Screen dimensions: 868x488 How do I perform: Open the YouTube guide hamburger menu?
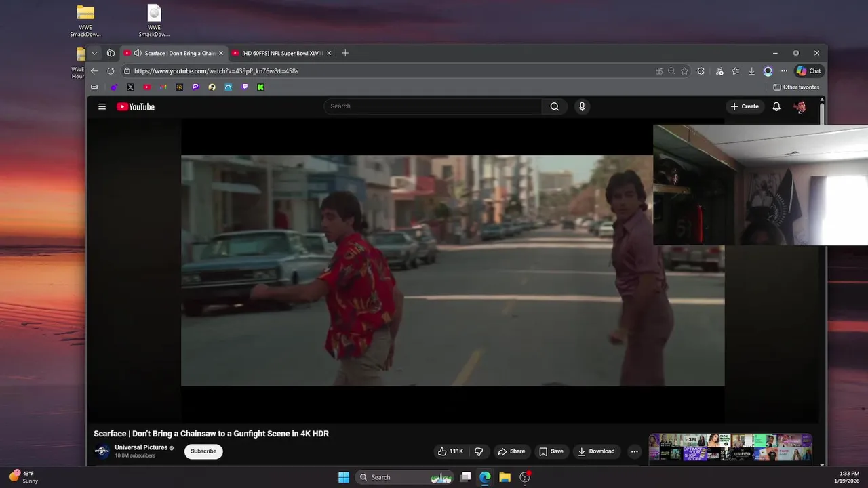(x=102, y=106)
